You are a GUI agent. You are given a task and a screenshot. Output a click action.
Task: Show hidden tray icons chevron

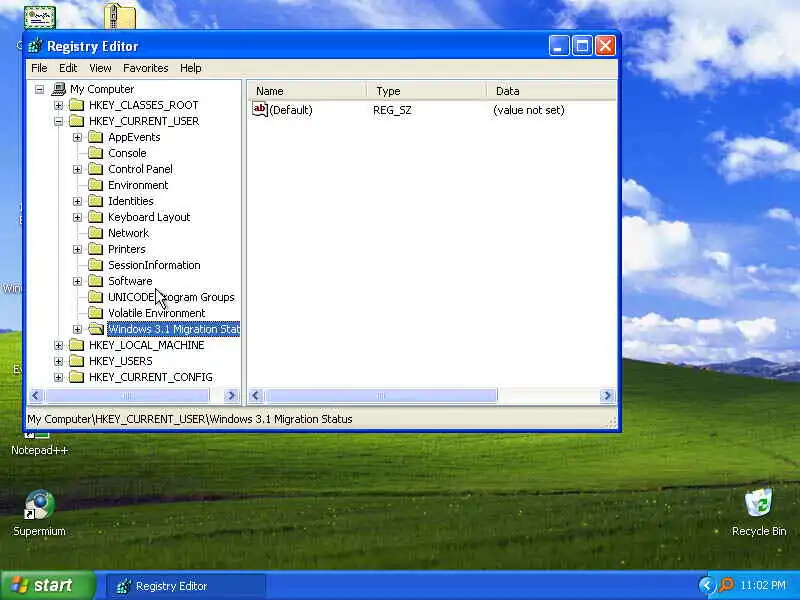pyautogui.click(x=707, y=585)
